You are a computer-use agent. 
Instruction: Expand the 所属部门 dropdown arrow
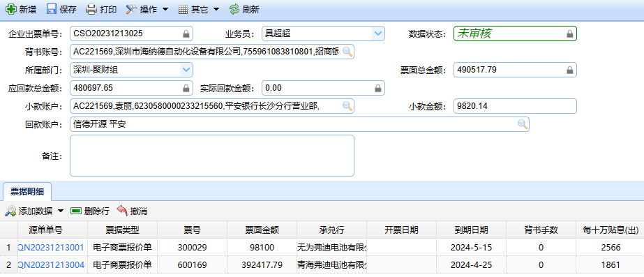(x=186, y=70)
